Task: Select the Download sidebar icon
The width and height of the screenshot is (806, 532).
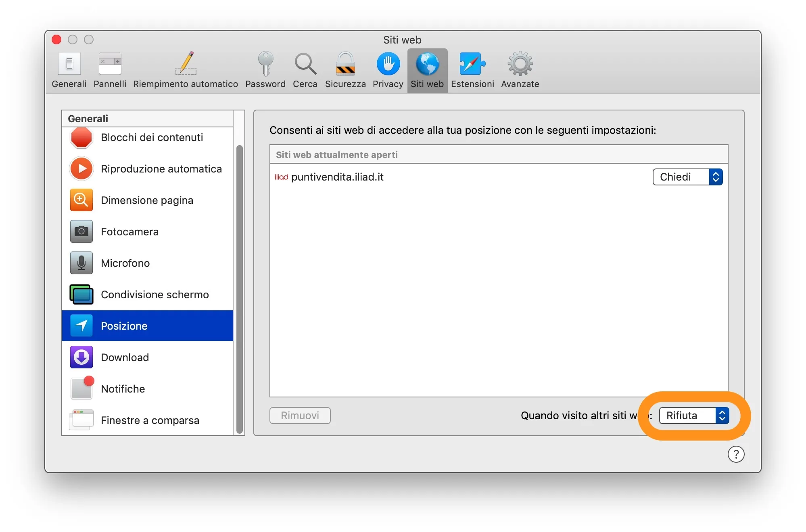Action: pos(81,357)
